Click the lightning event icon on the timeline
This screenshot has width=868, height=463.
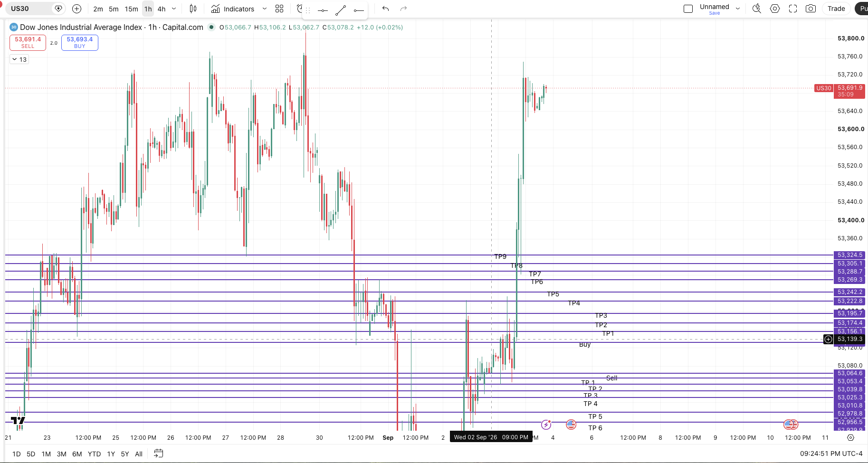click(546, 425)
